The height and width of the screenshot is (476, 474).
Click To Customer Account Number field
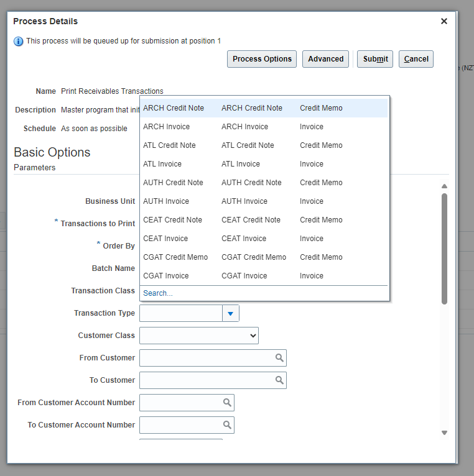[181, 425]
